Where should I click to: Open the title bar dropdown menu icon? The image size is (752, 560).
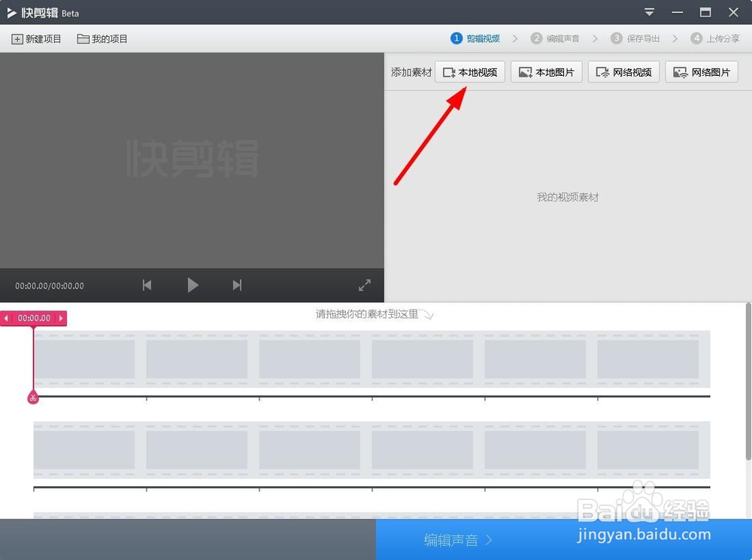[650, 13]
